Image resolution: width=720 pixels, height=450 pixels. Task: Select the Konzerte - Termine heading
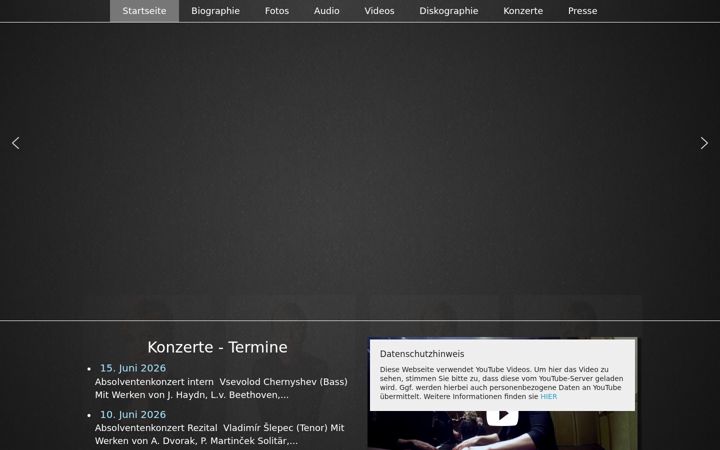(x=217, y=347)
